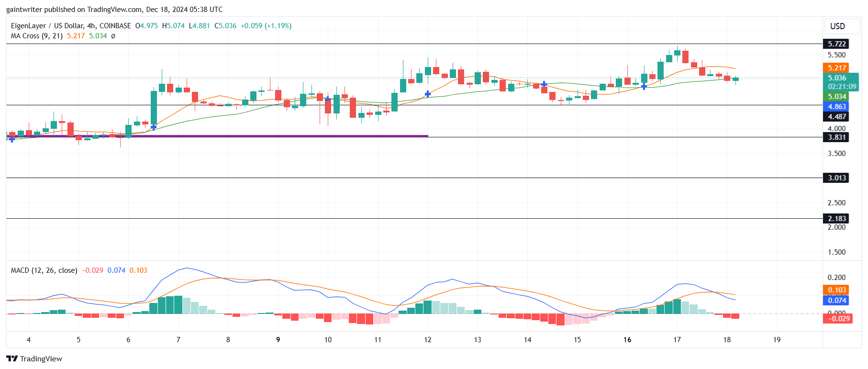Select the MACD (12, 26, close) indicator label

click(x=44, y=270)
